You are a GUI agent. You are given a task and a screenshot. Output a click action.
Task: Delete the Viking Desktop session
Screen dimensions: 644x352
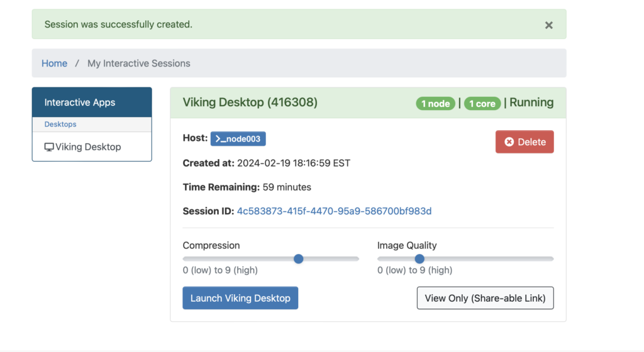click(x=525, y=142)
